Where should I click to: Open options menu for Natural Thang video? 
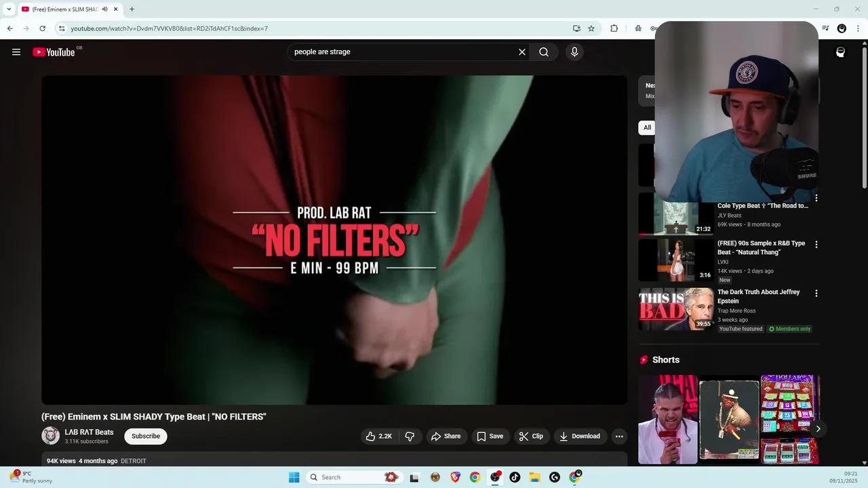(x=816, y=244)
